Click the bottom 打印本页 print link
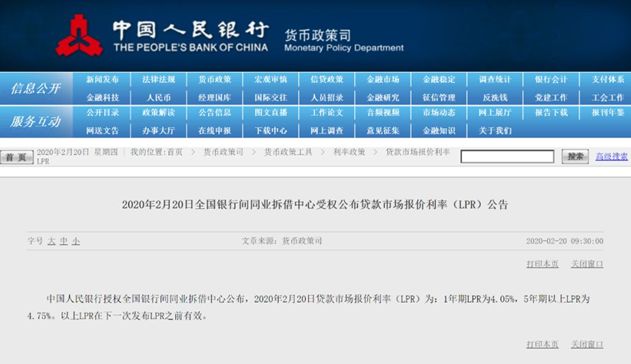 coord(542,344)
